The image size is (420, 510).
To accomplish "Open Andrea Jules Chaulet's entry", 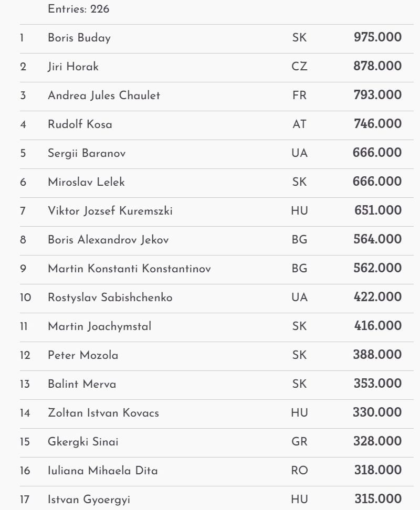I will pos(104,95).
